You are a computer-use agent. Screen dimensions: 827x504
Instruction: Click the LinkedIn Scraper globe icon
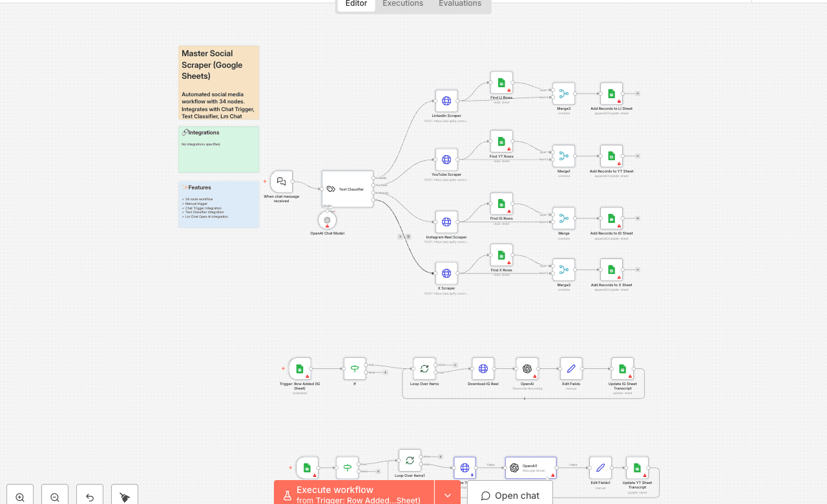[446, 101]
